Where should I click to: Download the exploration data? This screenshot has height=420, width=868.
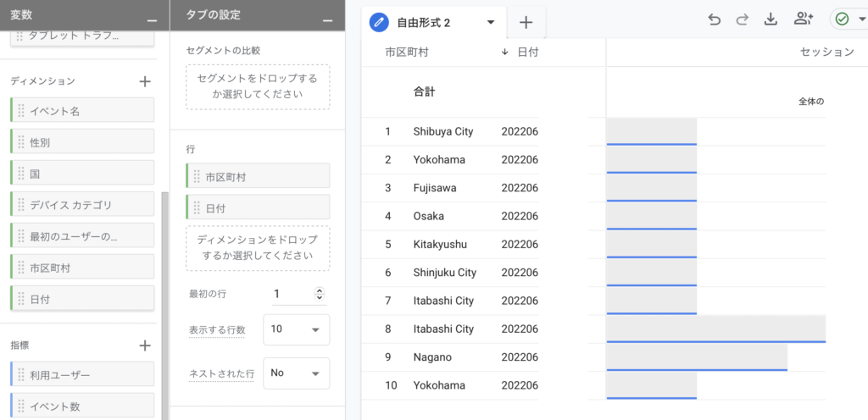point(771,20)
